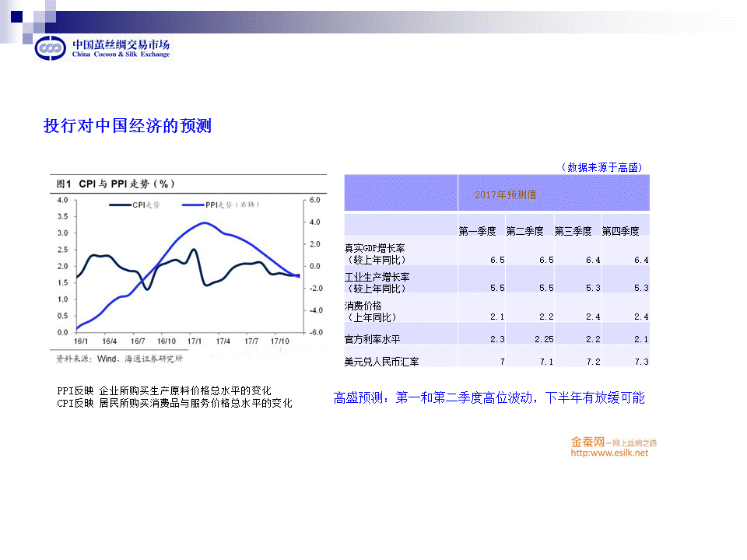Click the 美元兑人民币汇率 row label

[381, 362]
